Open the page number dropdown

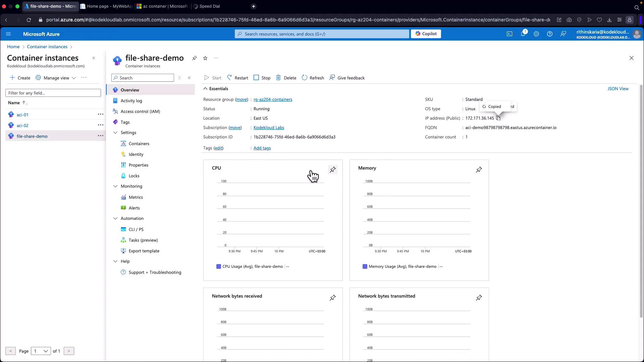tap(41, 351)
